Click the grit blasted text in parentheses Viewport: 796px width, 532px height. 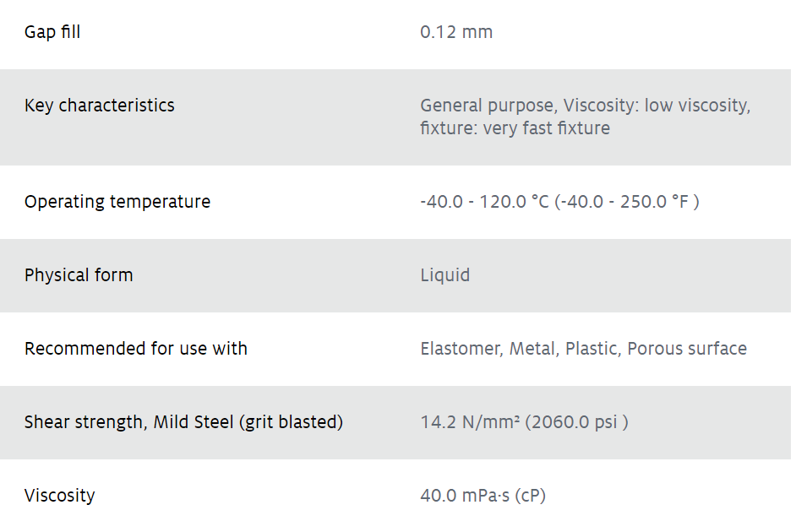(x=291, y=422)
